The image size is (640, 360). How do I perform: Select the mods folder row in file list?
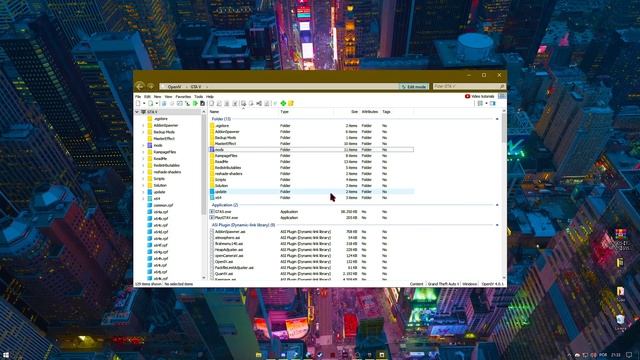(311, 149)
